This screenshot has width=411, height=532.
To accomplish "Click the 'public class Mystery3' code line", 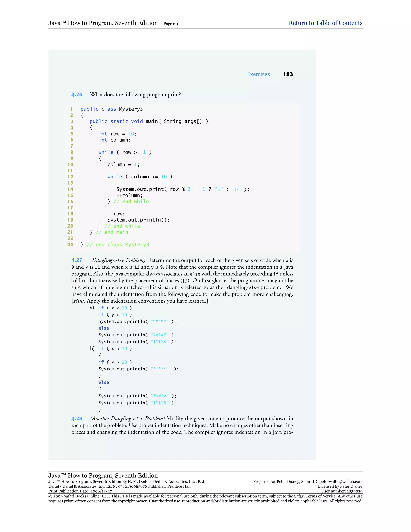I will coord(112,109).
